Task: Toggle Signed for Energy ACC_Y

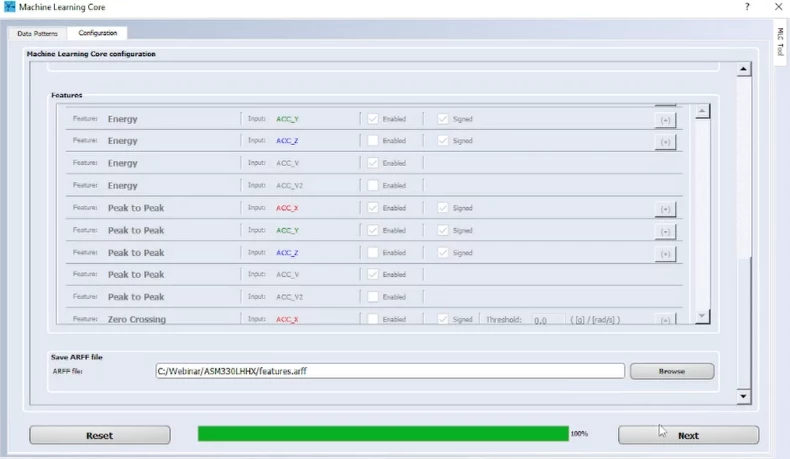Action: pyautogui.click(x=443, y=119)
